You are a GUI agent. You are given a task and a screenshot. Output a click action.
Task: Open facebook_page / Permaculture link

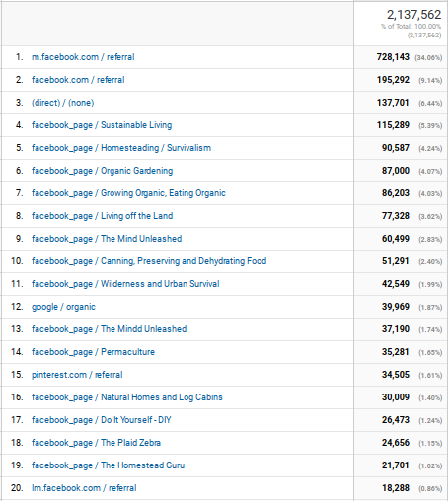click(x=93, y=352)
